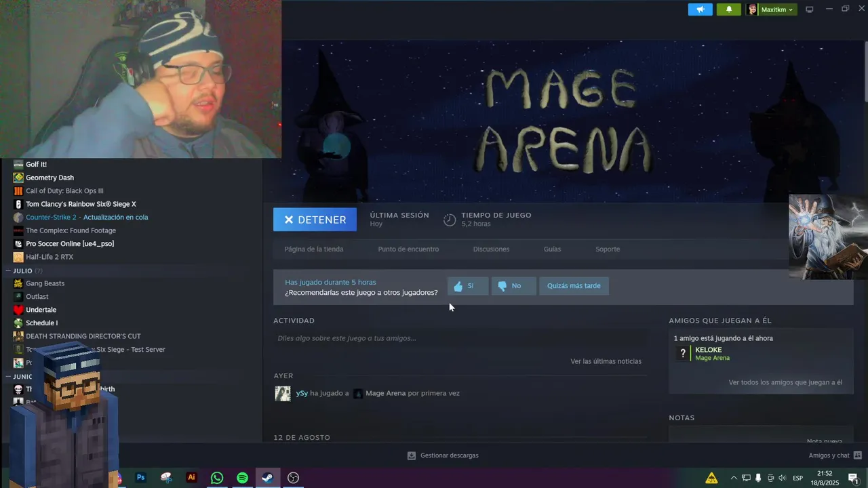This screenshot has height=488, width=868.
Task: Switch to Big Picture mode monitor icon
Action: pyautogui.click(x=809, y=9)
